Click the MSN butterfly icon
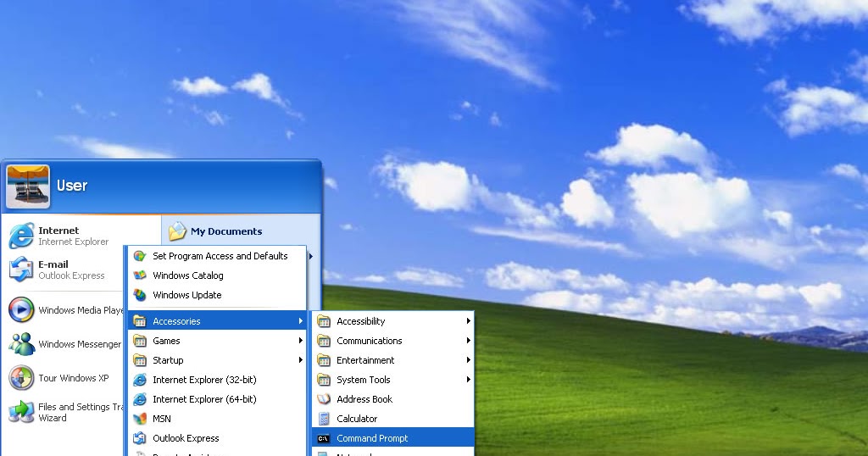 click(140, 419)
